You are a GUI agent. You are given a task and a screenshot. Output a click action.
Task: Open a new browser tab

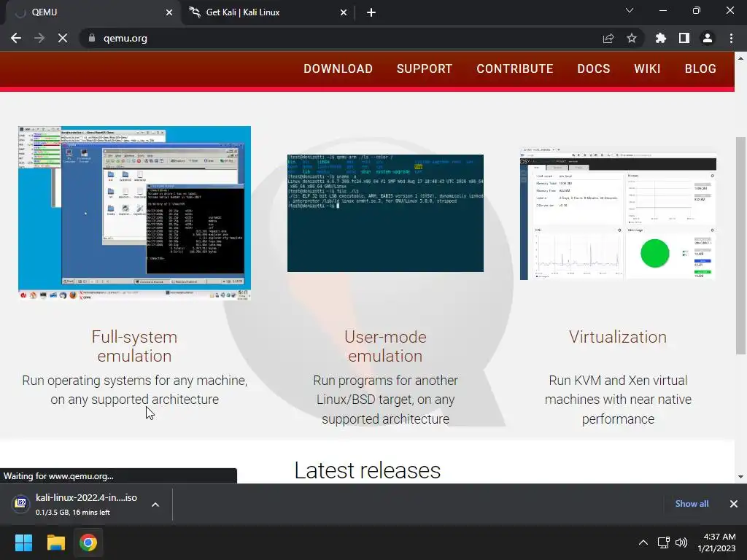click(x=371, y=12)
